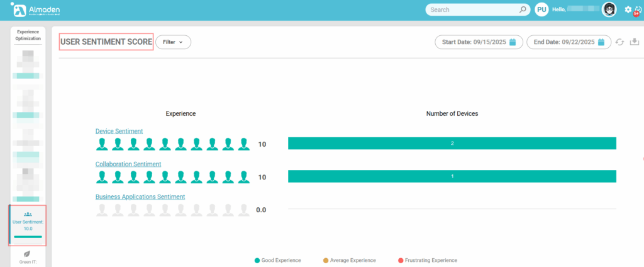Open the settings gear icon

tap(628, 9)
